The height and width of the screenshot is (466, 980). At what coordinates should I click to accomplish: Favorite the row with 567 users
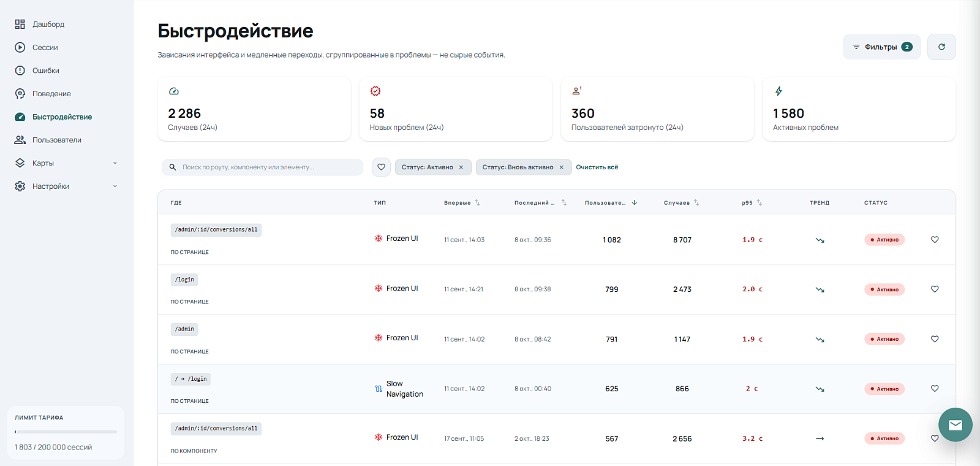(935, 438)
